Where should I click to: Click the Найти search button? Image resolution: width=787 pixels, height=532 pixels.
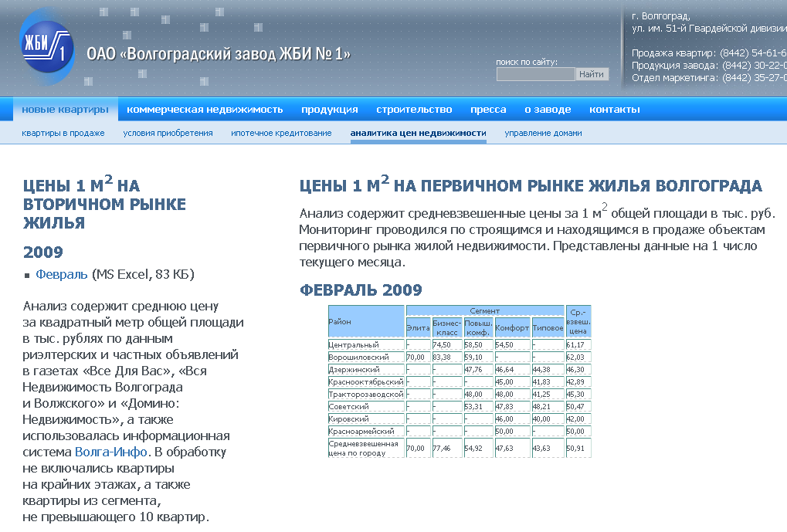point(592,74)
